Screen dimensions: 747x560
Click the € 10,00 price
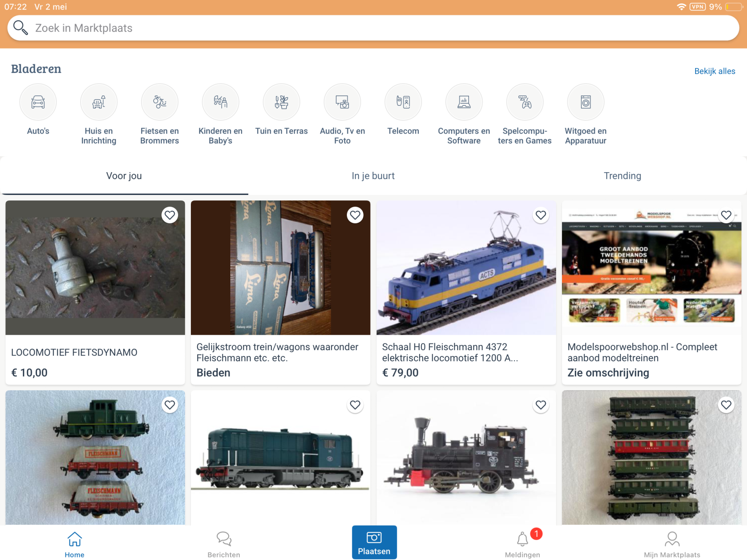tap(29, 373)
